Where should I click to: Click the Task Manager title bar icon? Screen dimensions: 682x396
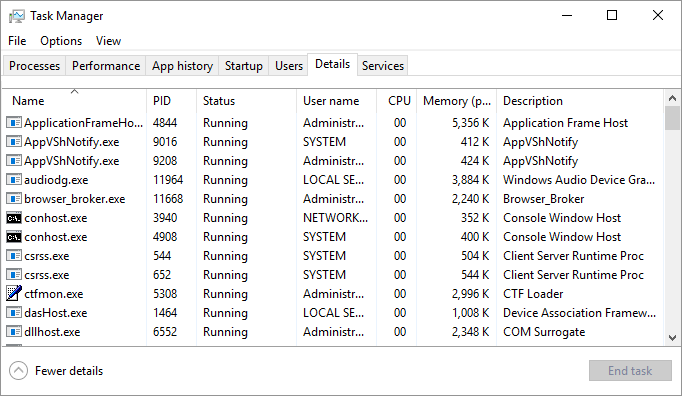[x=17, y=16]
